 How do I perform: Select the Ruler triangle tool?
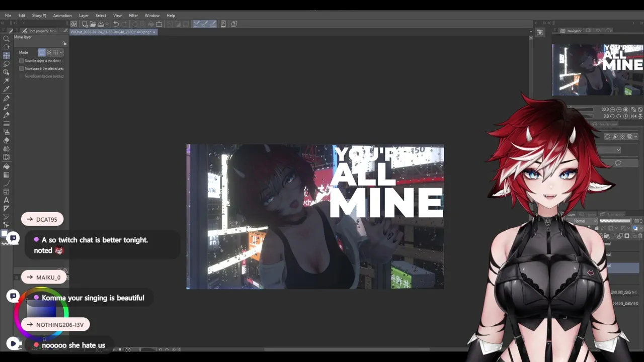(7, 208)
